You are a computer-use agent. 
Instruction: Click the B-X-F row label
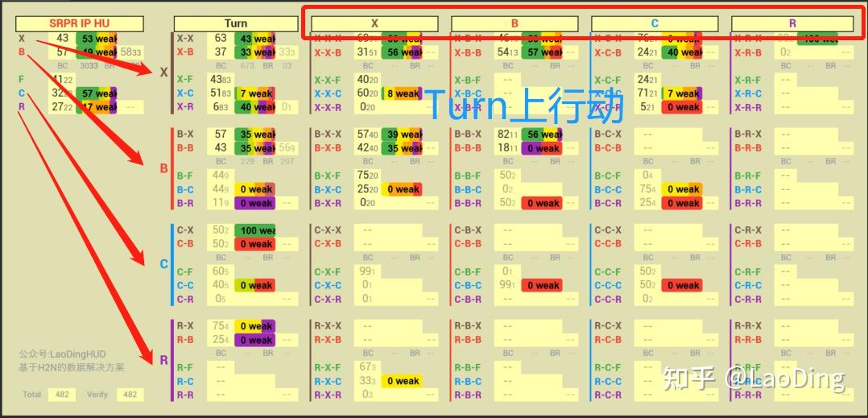coord(328,176)
